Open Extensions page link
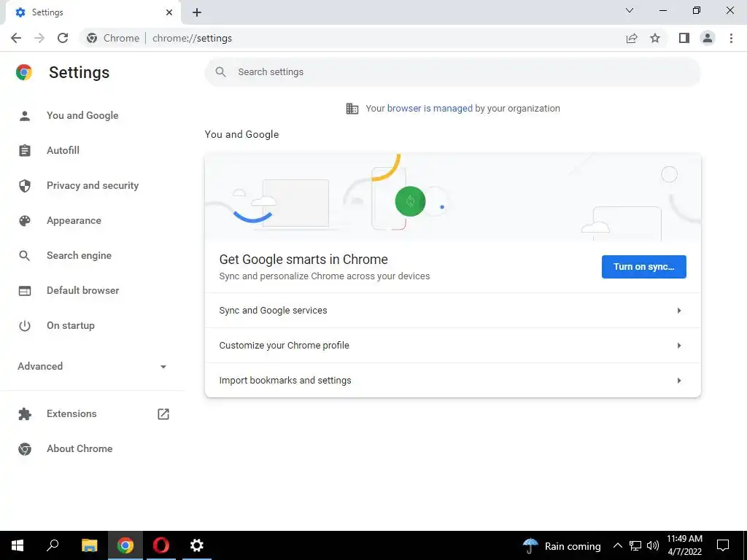Screen dimensions: 747x560 coord(71,414)
